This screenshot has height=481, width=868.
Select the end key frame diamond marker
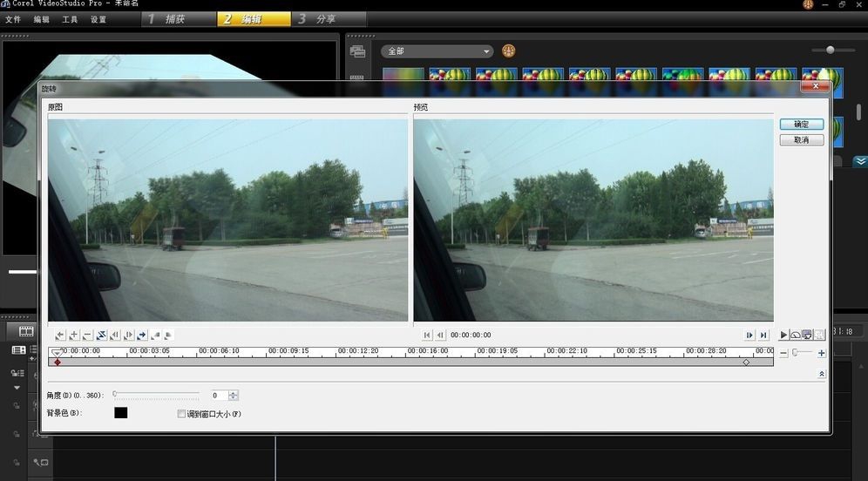[746, 362]
